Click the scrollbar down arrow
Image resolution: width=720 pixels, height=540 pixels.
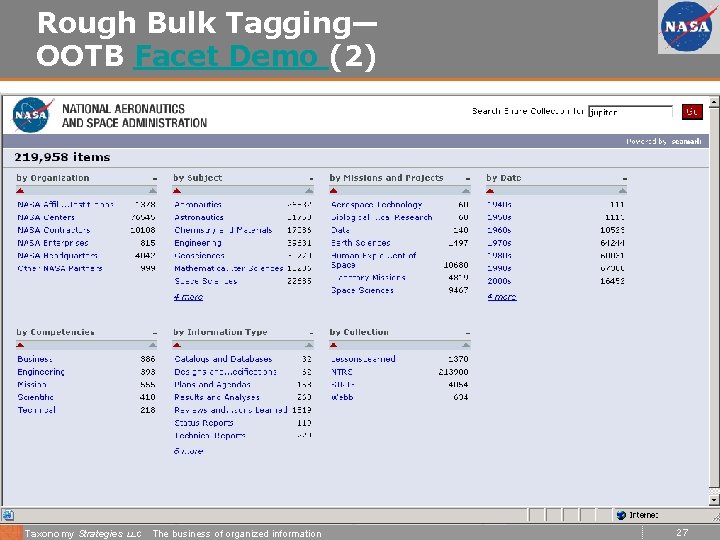pos(714,500)
